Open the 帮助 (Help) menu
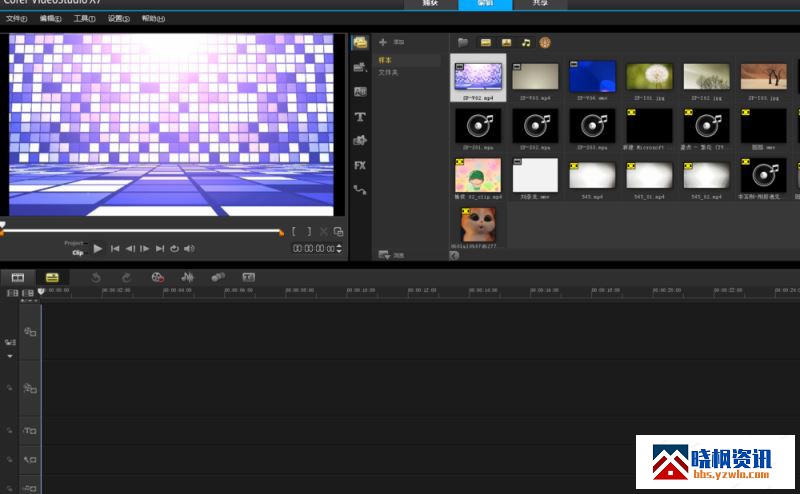800x494 pixels. click(153, 18)
